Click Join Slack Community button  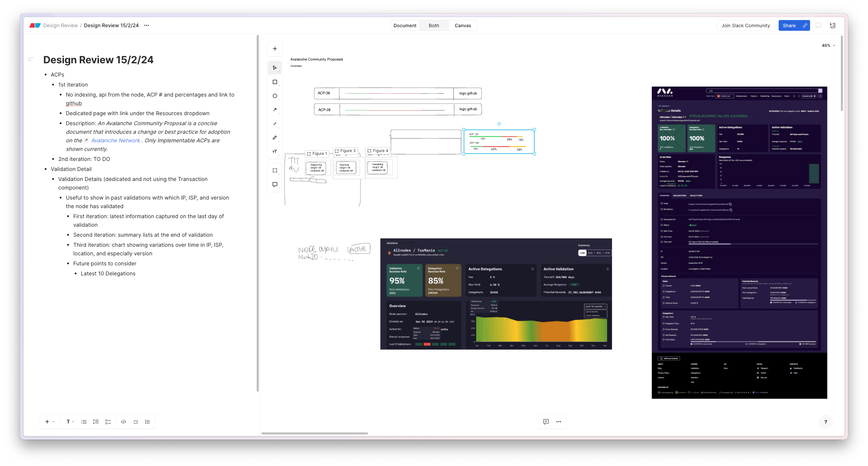745,25
